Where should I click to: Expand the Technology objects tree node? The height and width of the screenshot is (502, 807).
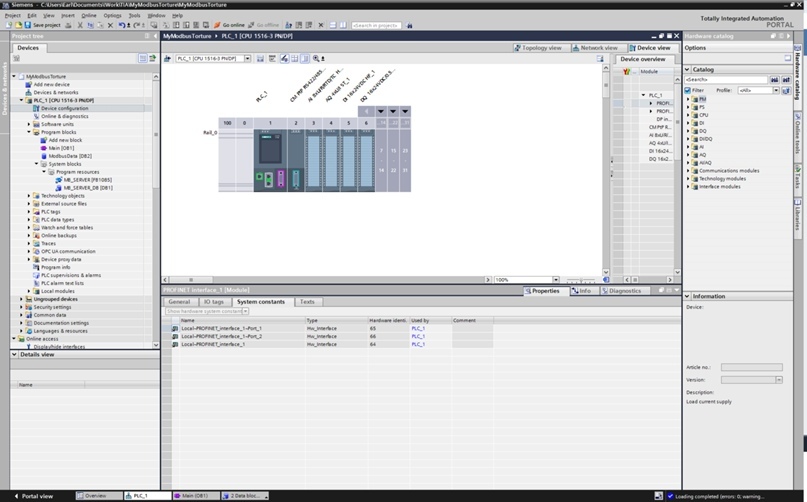pyautogui.click(x=29, y=196)
